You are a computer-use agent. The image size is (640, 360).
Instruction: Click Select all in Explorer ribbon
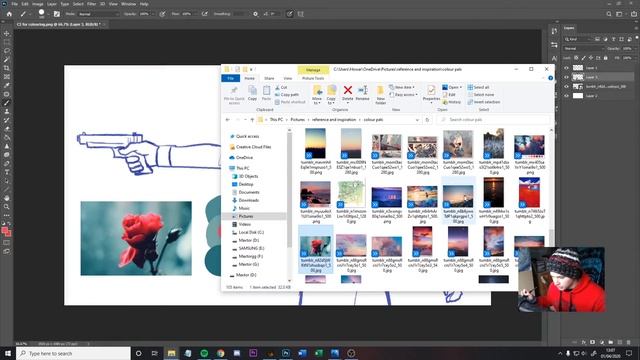478,87
